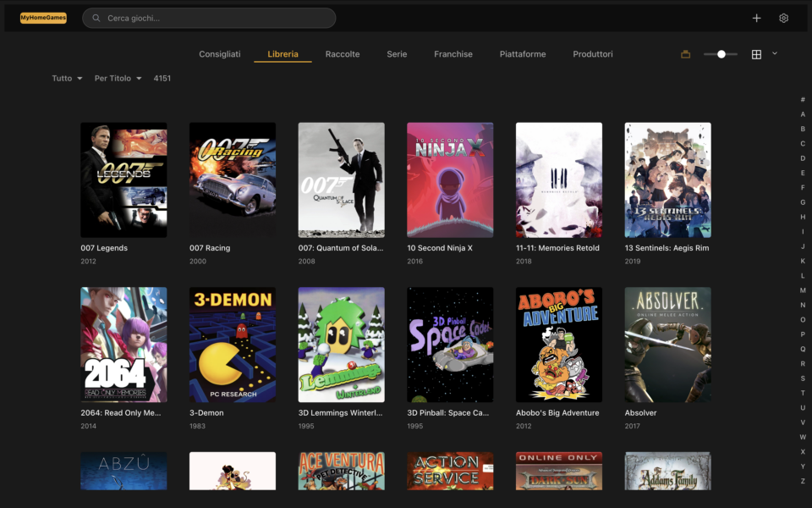
Task: Open the 2064 Read Only Memories cover
Action: point(123,345)
